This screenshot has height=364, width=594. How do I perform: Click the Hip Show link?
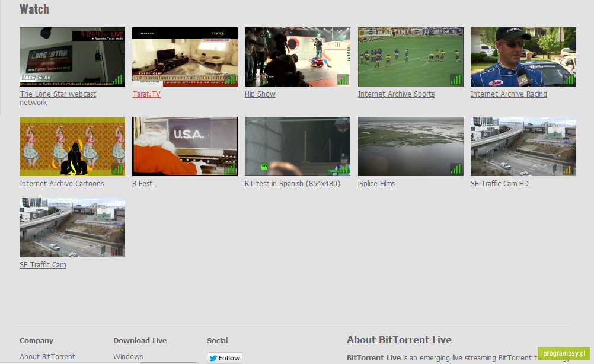pyautogui.click(x=260, y=94)
